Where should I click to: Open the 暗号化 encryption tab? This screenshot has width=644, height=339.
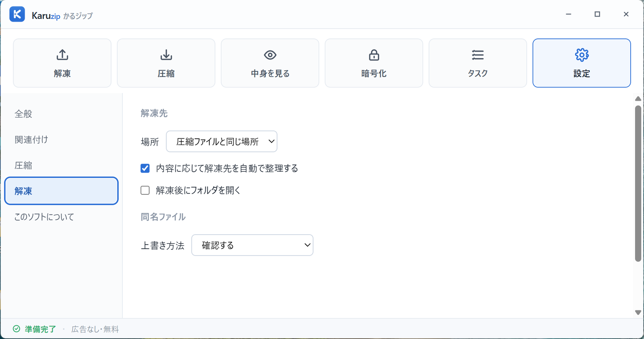374,63
